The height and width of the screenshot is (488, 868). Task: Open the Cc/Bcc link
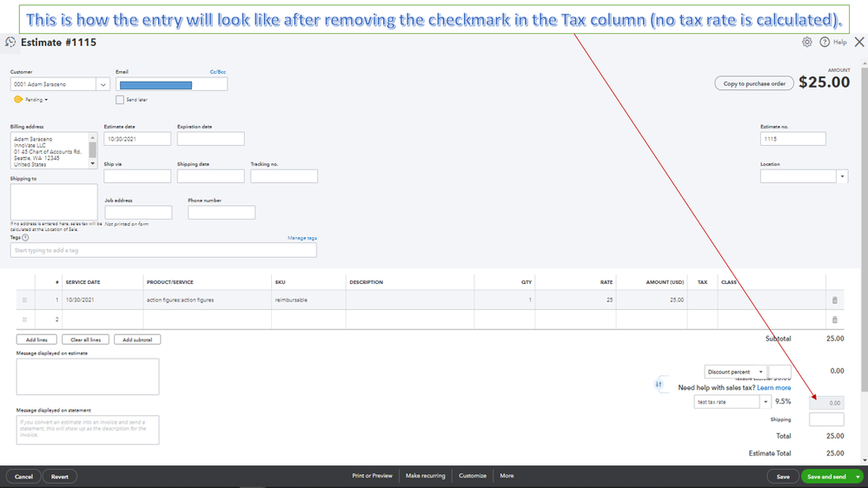217,72
